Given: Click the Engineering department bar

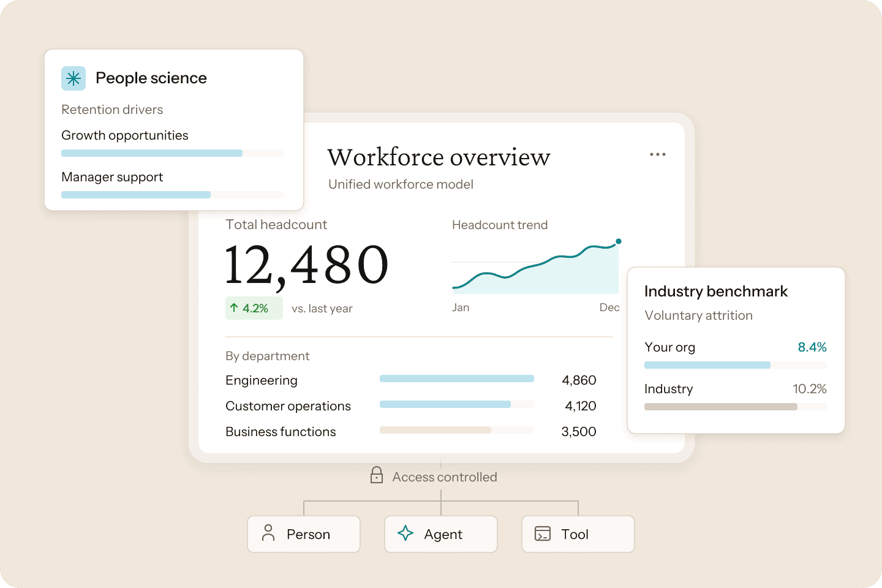Looking at the screenshot, I should [457, 379].
